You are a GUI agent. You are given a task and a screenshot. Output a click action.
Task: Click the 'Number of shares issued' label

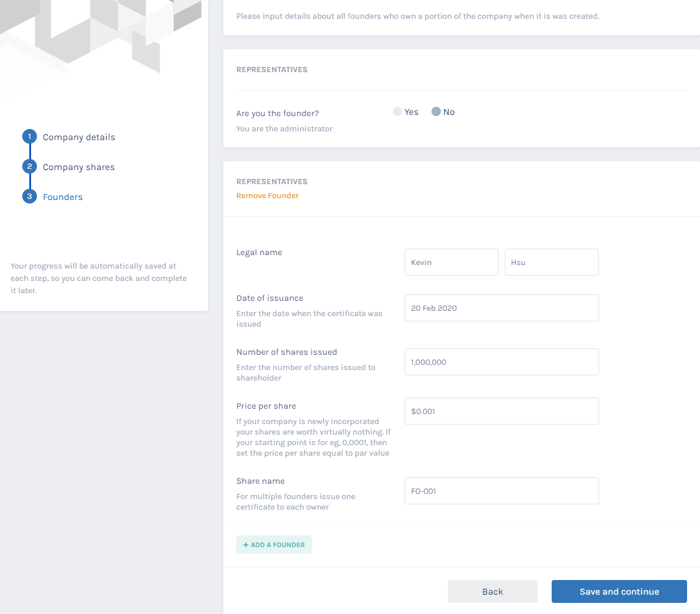pyautogui.click(x=287, y=352)
